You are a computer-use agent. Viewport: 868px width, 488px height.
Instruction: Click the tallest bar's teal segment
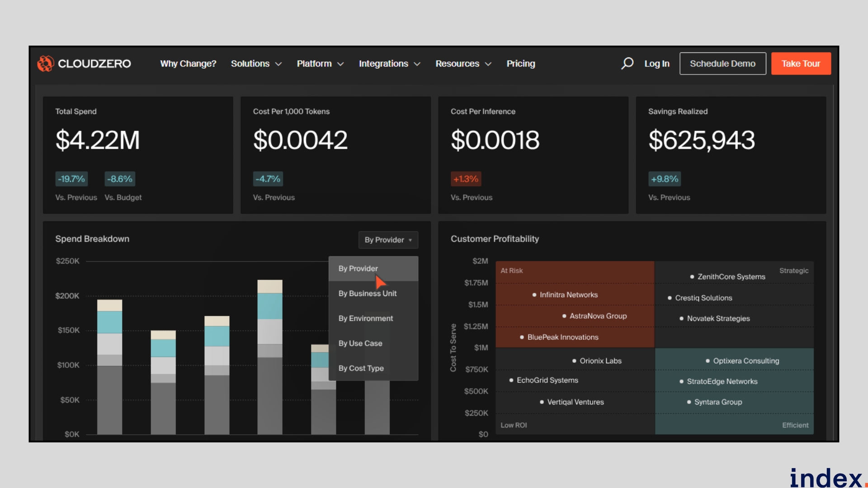coord(270,306)
